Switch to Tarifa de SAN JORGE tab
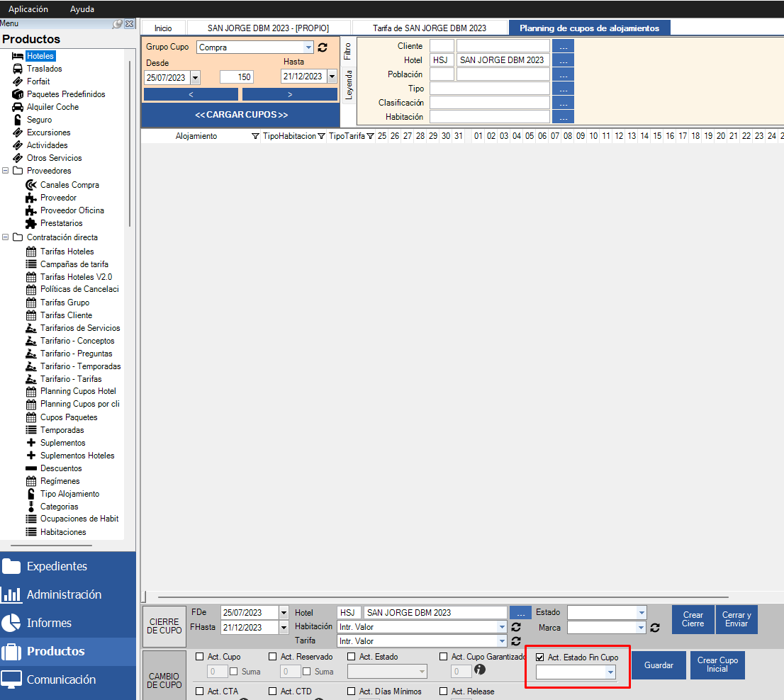The height and width of the screenshot is (700, 784). (x=430, y=28)
